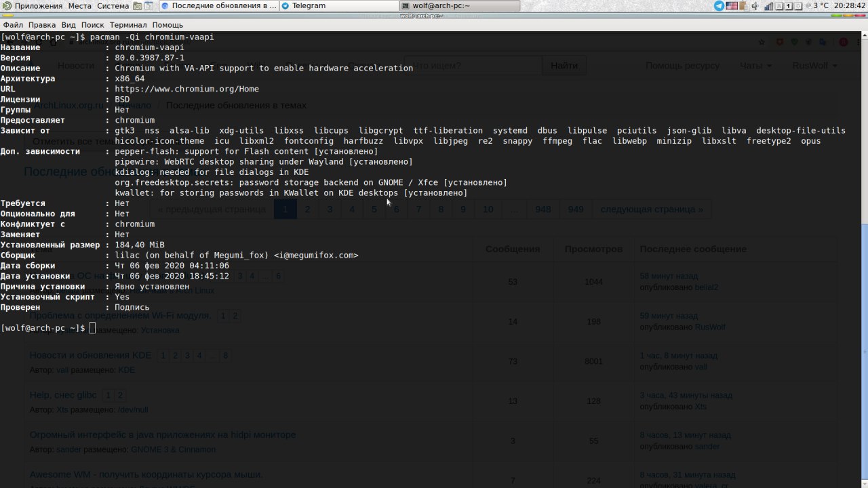Screen dimensions: 868x488
Task: Click the version value 80.0.3987.87-1
Action: point(149,58)
